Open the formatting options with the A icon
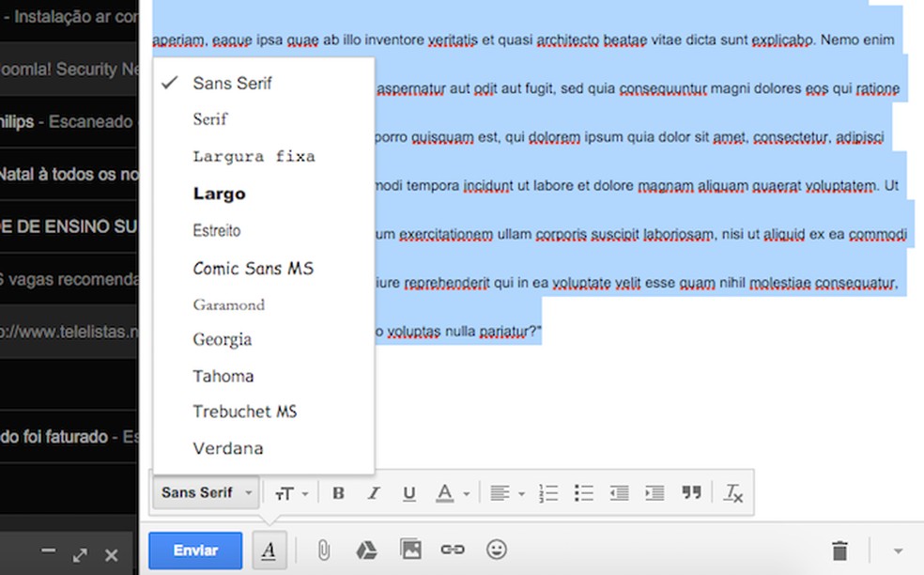 269,550
